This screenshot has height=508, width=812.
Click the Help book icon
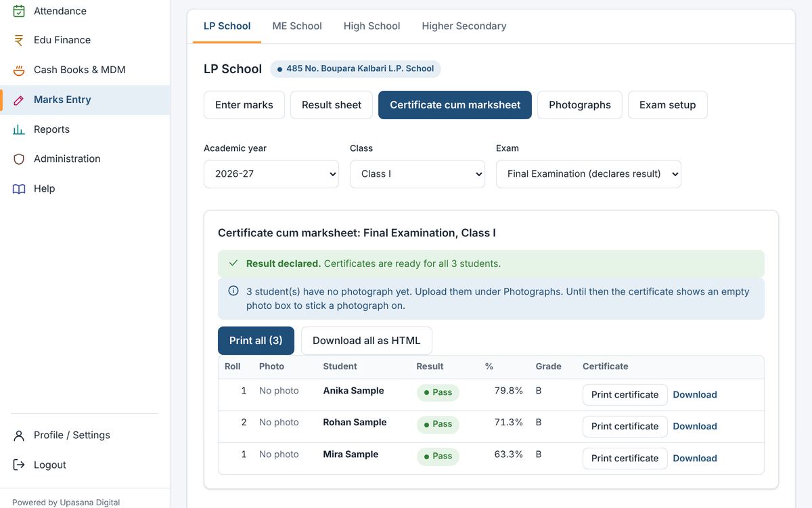coord(19,188)
